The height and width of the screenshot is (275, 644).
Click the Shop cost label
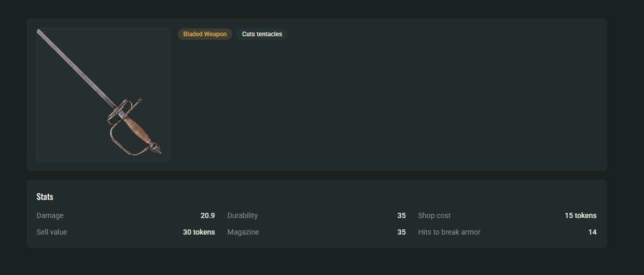[x=434, y=215]
